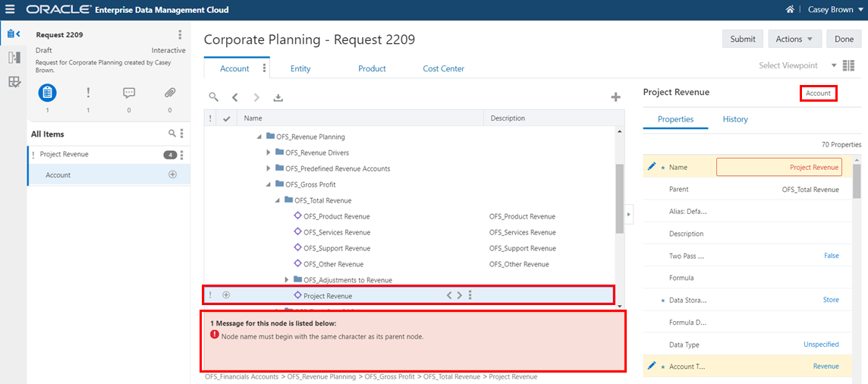This screenshot has width=868, height=384.
Task: Click the Submit button
Action: 742,39
